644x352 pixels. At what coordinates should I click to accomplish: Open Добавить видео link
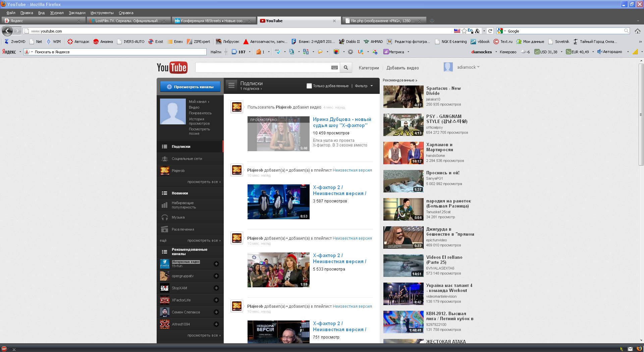402,68
